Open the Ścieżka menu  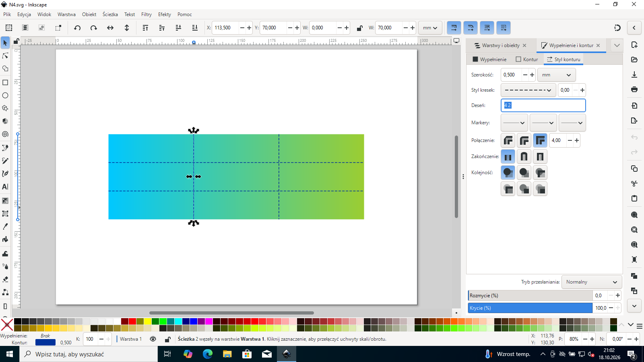(x=110, y=14)
